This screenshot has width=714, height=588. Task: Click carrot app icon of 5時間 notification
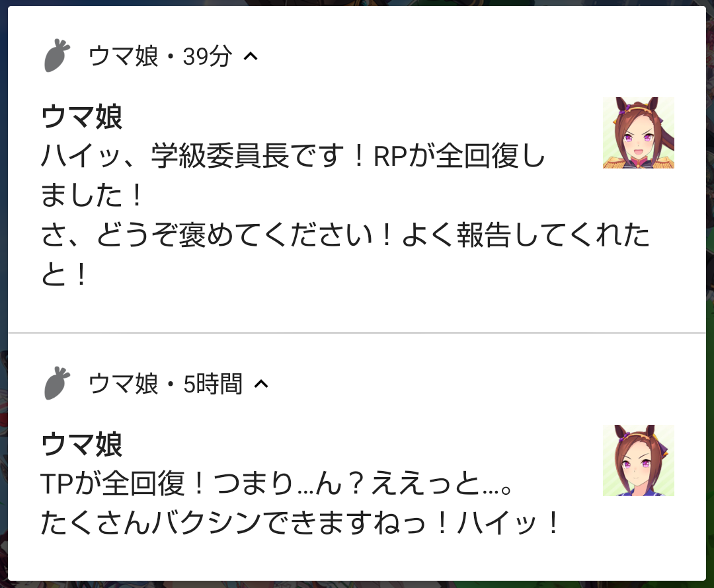point(57,383)
